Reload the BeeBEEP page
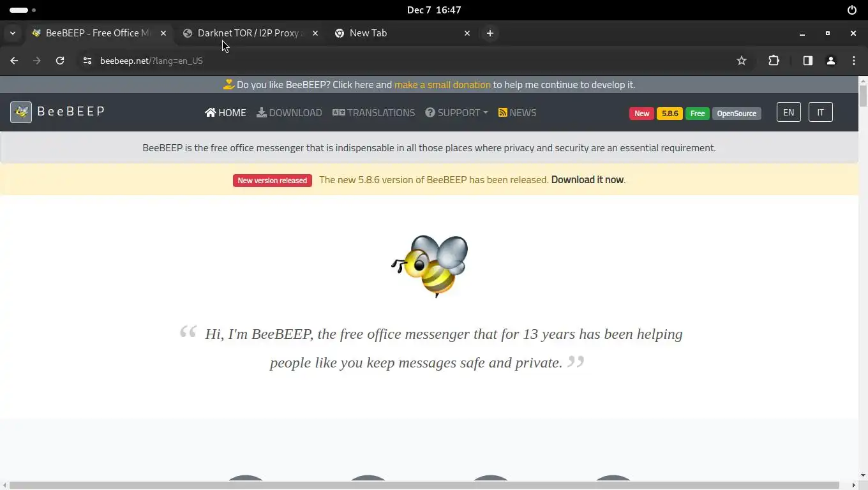The width and height of the screenshot is (868, 490). (x=60, y=61)
